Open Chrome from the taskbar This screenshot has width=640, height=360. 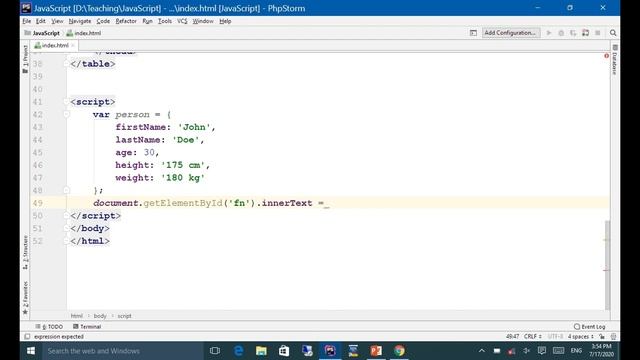coord(399,351)
